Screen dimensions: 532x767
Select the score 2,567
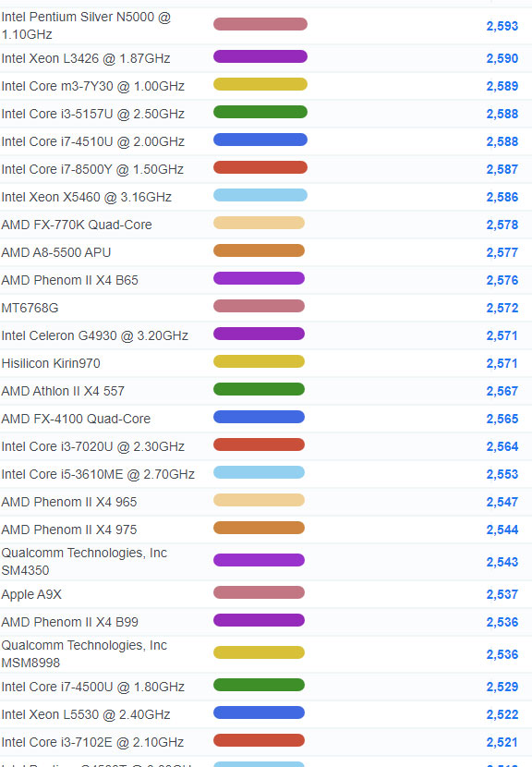click(x=502, y=391)
